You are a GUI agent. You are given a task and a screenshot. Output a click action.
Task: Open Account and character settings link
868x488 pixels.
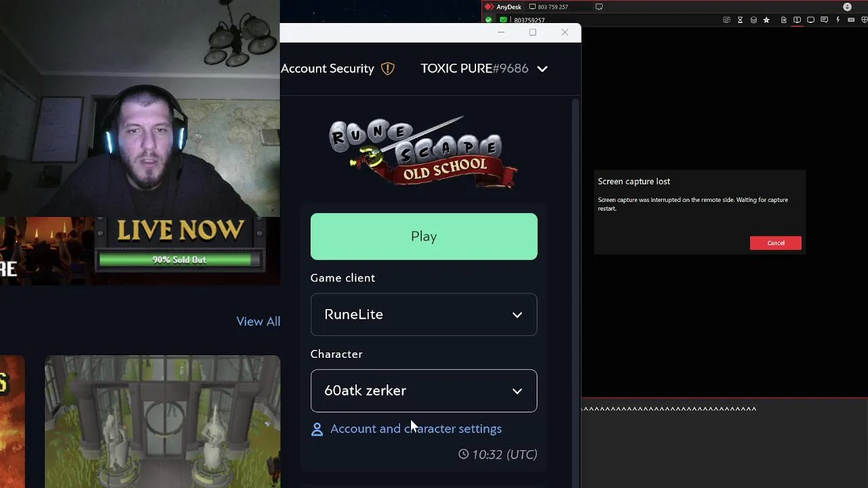[416, 428]
